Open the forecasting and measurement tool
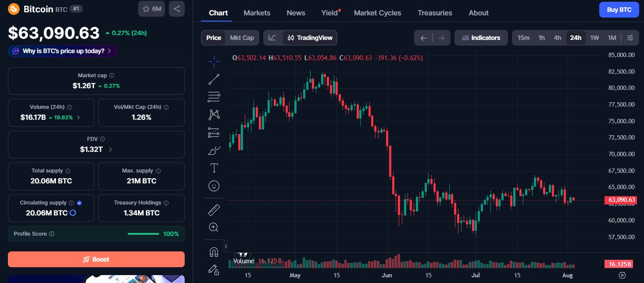The image size is (644, 283). tap(214, 133)
